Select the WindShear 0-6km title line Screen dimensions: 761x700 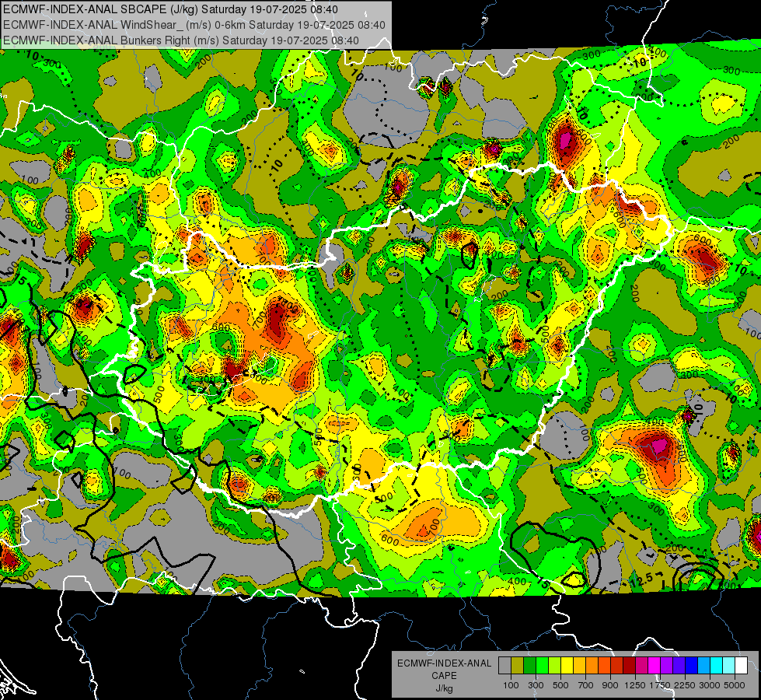coord(194,25)
